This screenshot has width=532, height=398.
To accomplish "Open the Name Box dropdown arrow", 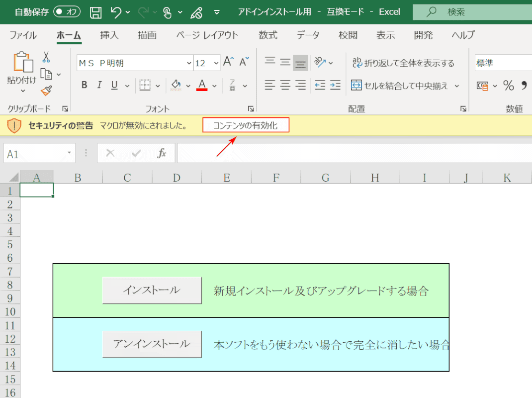I will (69, 153).
